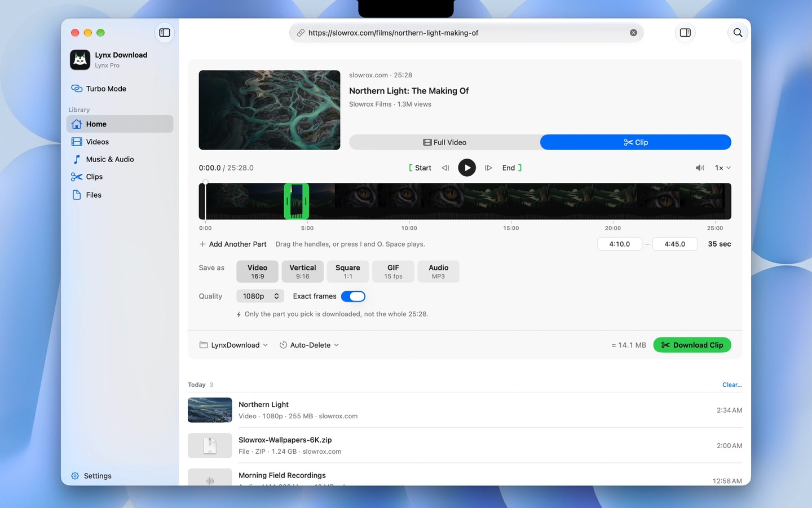Screen dimensions: 812x508
Task: Open the 1x playback speed dropdown
Action: 723,168
